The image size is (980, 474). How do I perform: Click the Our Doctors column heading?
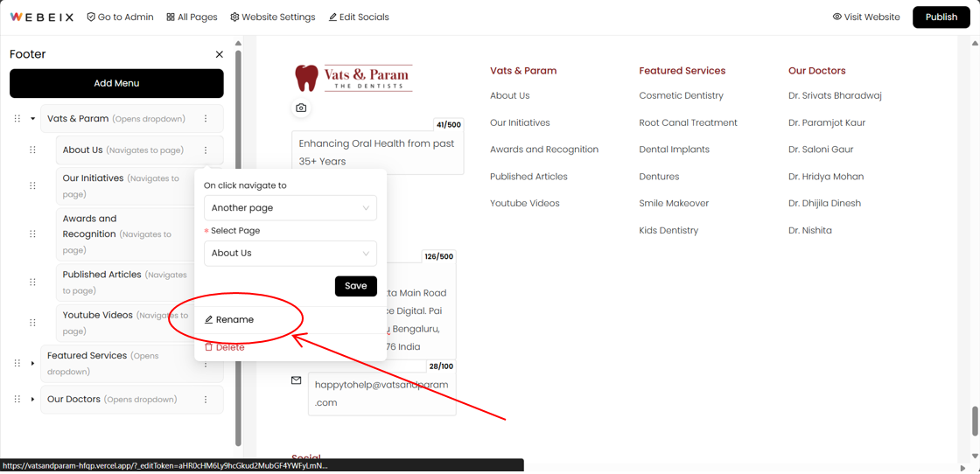point(817,71)
